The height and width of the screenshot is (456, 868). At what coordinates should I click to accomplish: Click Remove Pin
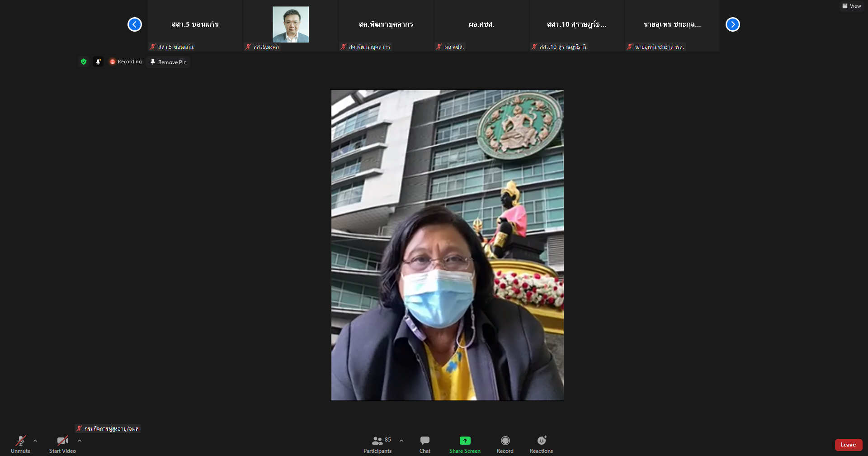coord(168,62)
